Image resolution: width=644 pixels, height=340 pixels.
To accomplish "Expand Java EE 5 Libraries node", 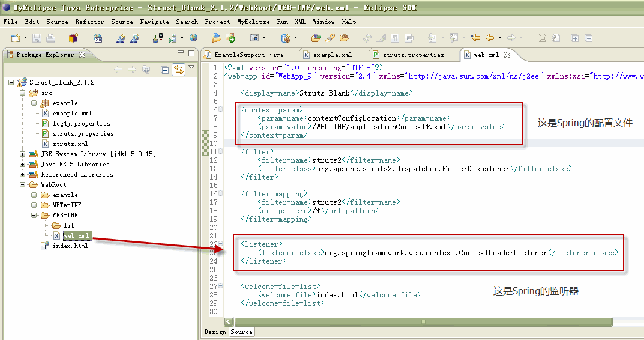I will click(x=23, y=165).
